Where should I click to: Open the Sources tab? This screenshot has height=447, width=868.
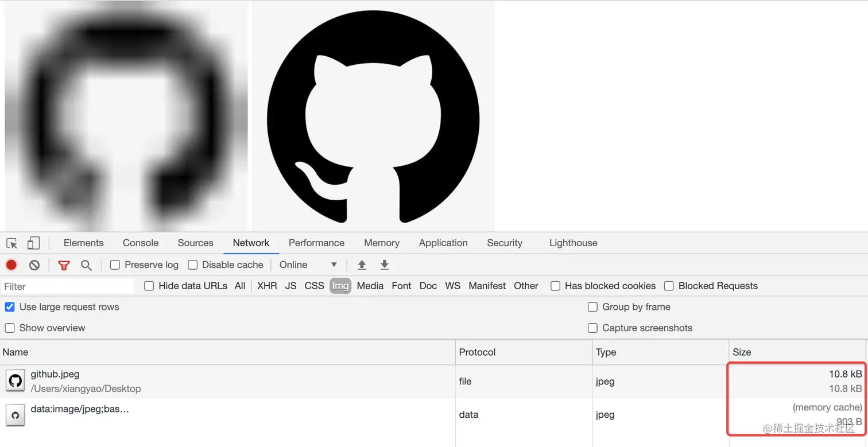(x=196, y=243)
